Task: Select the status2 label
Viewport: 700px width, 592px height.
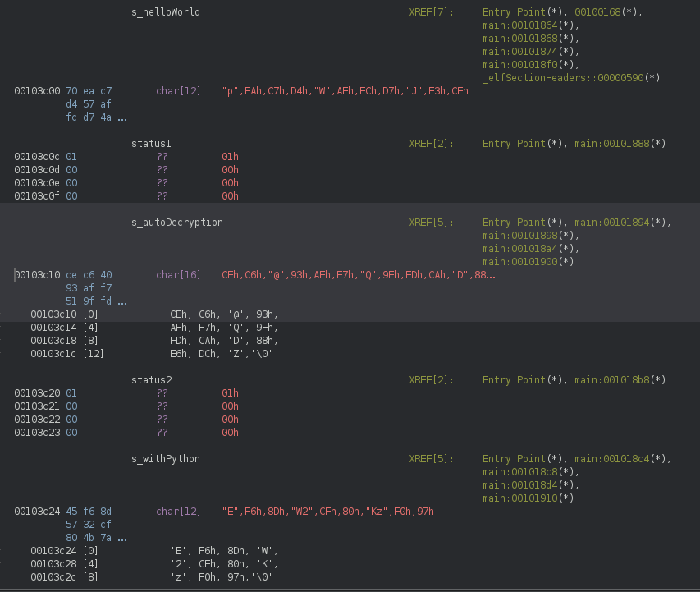Action: point(151,380)
